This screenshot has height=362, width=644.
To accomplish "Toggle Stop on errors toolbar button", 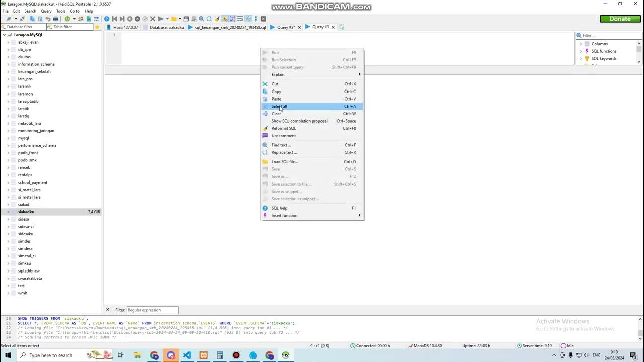I will 224,19.
